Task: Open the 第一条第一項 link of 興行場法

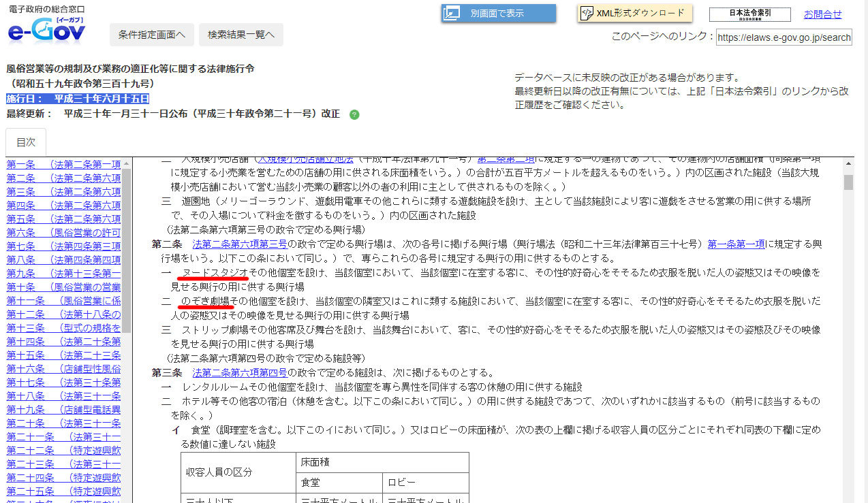Action: coord(736,244)
